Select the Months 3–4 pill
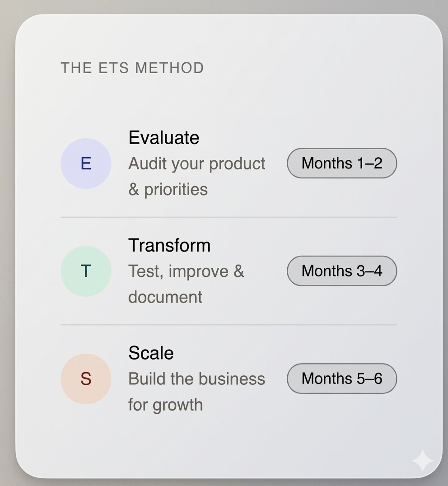 [x=342, y=271]
